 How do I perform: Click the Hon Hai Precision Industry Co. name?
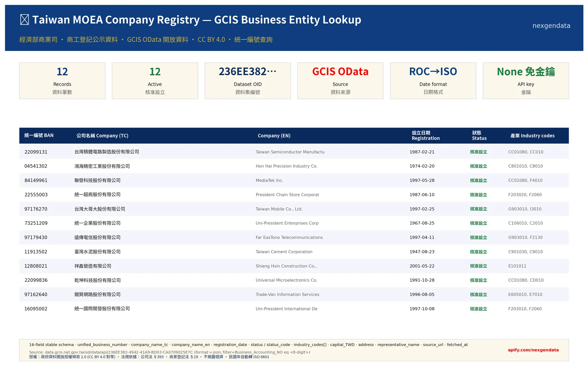[x=286, y=166]
